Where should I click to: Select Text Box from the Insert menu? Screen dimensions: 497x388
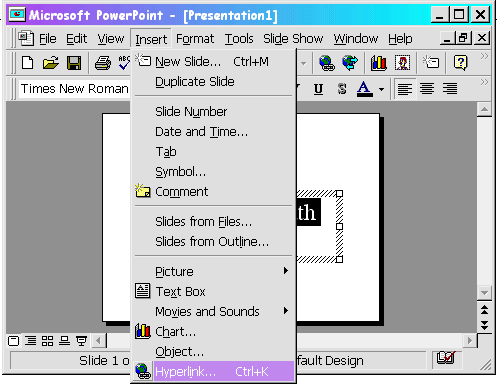point(213,291)
